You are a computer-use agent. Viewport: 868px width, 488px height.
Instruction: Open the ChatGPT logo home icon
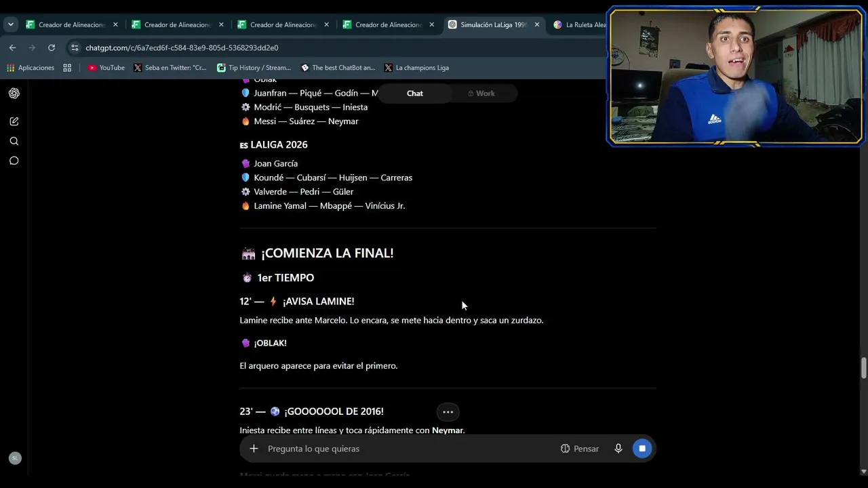tap(14, 94)
